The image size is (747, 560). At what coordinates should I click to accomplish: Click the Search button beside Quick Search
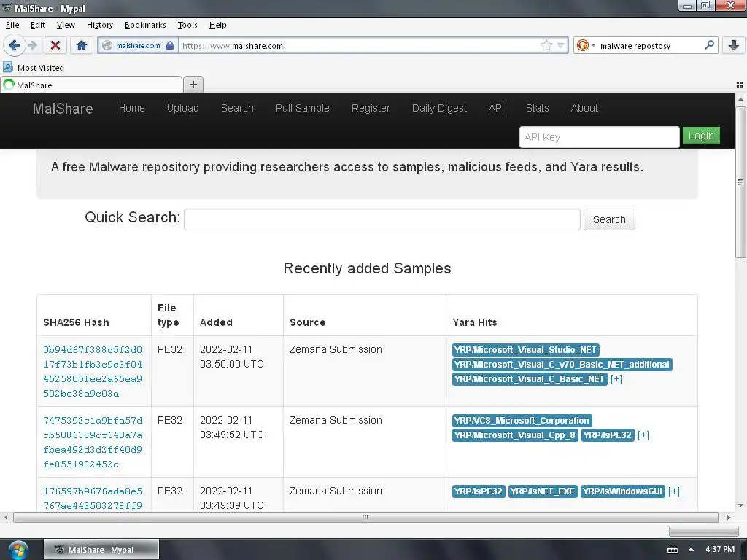pos(609,219)
